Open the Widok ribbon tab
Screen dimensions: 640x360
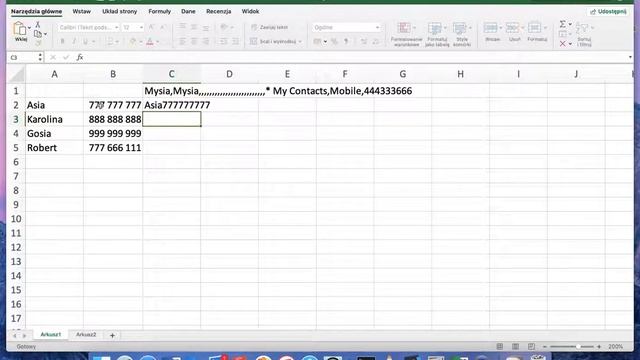pos(250,11)
